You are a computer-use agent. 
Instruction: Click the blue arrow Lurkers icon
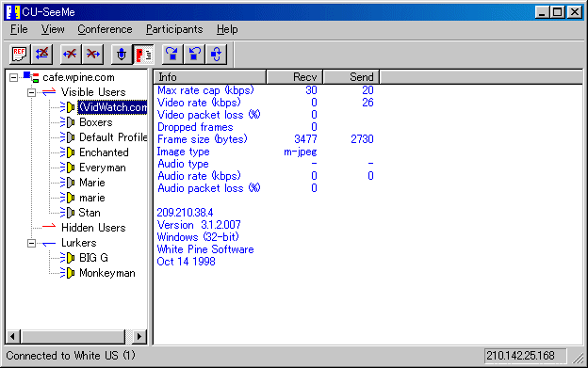click(49, 244)
